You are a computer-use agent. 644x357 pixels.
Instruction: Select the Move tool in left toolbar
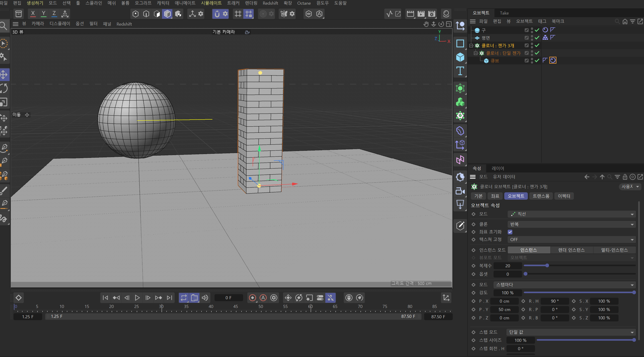[4, 74]
